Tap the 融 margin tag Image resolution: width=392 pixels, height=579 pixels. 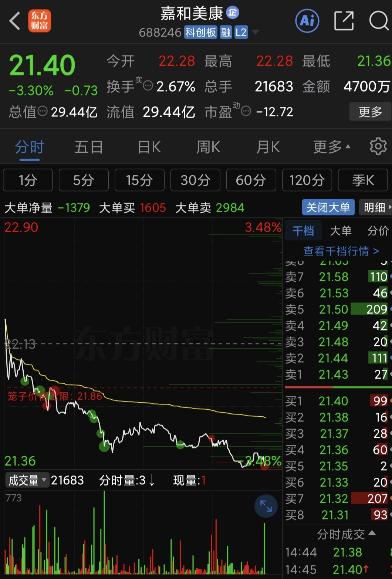click(226, 33)
